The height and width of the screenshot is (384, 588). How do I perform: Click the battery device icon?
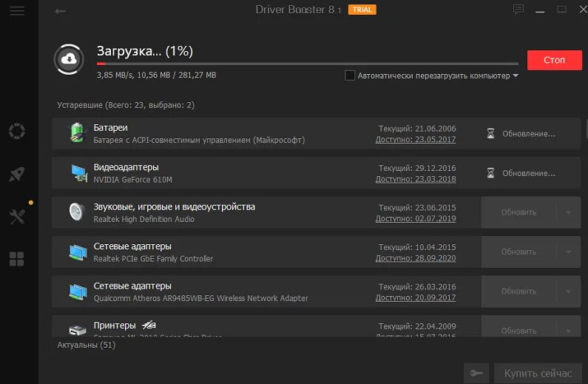(77, 132)
